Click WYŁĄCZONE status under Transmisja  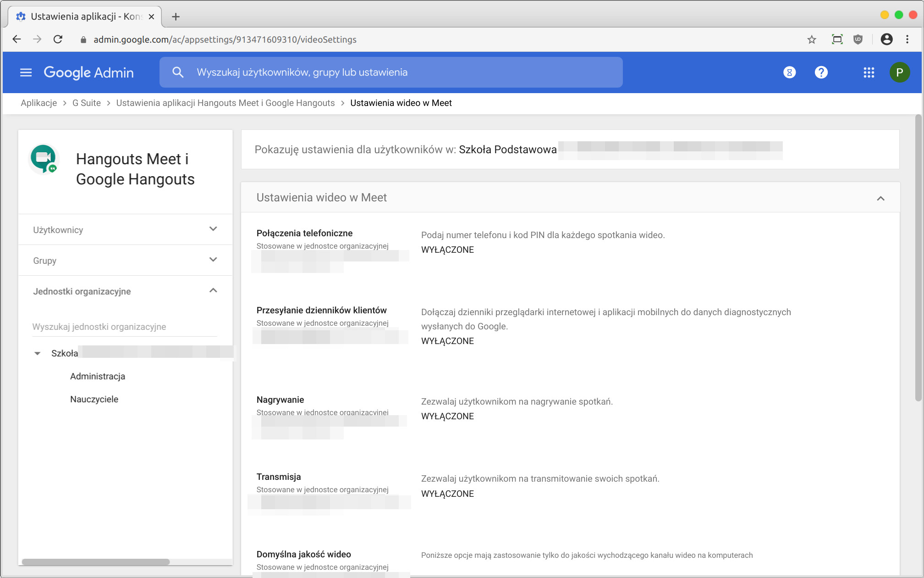coord(448,494)
